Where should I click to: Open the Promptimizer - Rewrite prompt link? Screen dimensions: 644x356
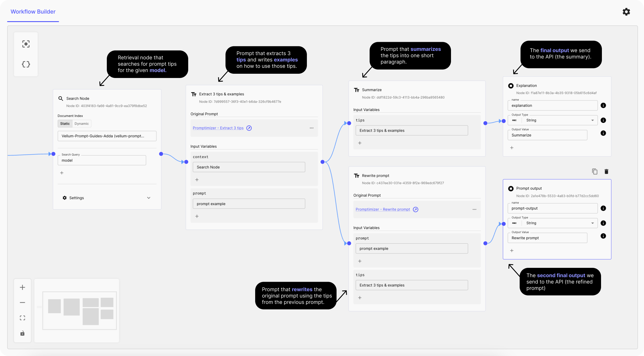tap(383, 209)
